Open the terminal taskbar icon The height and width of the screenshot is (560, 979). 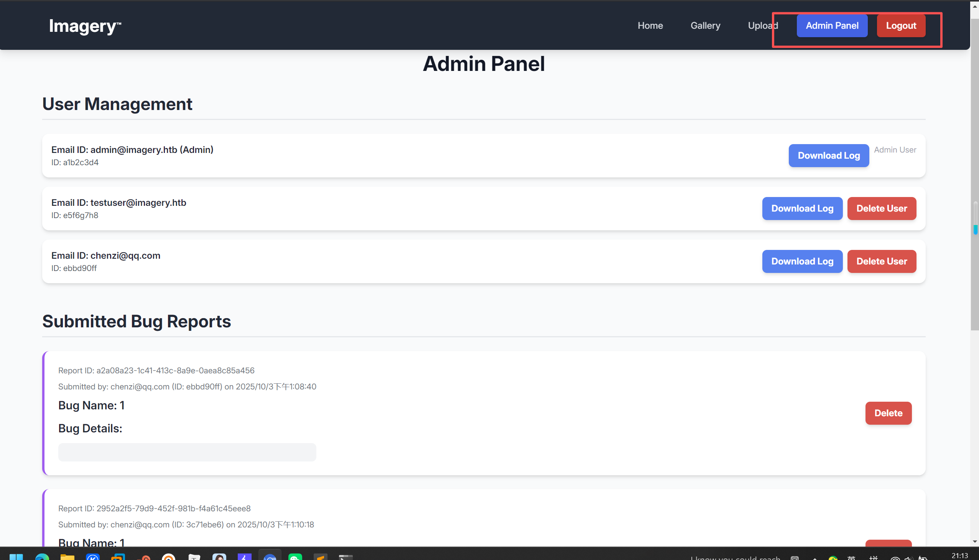click(346, 557)
